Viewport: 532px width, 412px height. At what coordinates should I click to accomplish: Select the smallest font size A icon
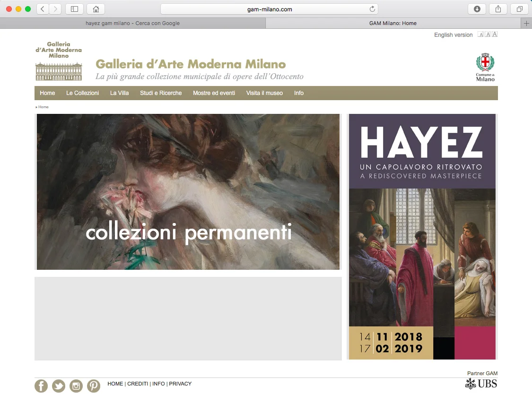(x=481, y=34)
